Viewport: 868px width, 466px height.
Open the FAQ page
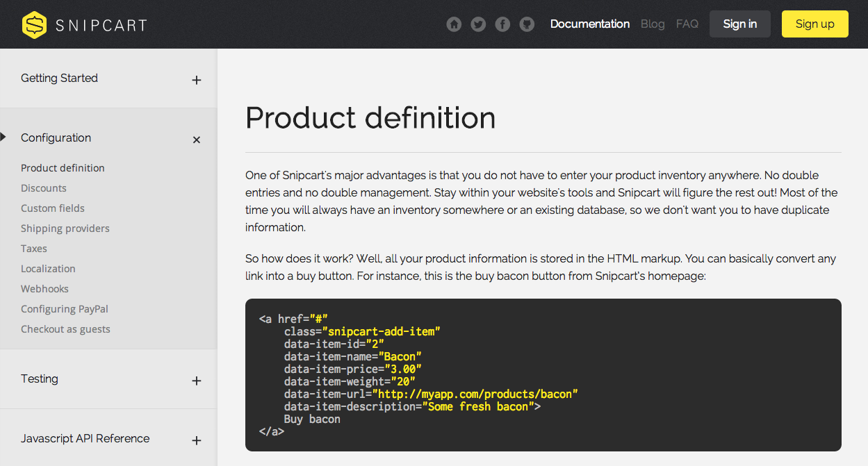pyautogui.click(x=687, y=24)
